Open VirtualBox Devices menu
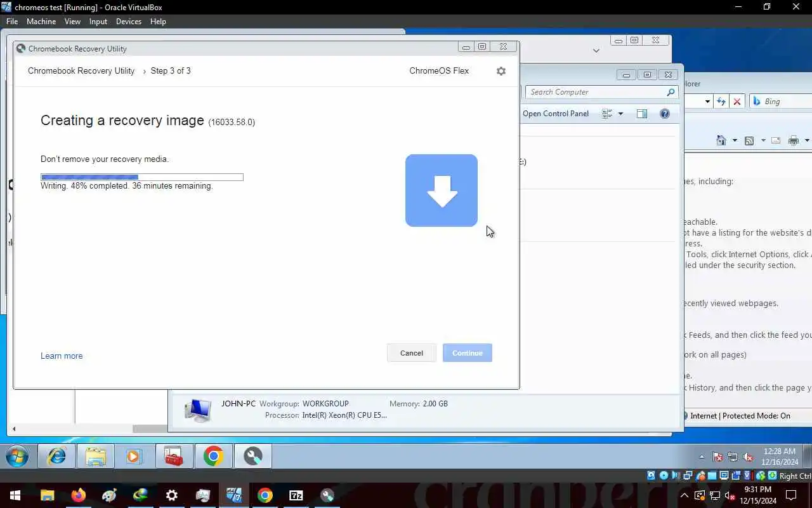Screen dimensions: 812x508 coord(129,21)
